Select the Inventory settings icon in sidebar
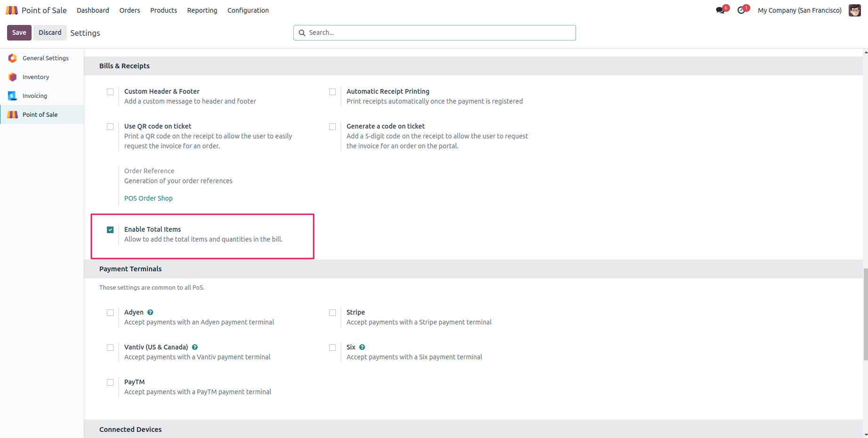Screen dimensions: 868x438 pos(13,77)
